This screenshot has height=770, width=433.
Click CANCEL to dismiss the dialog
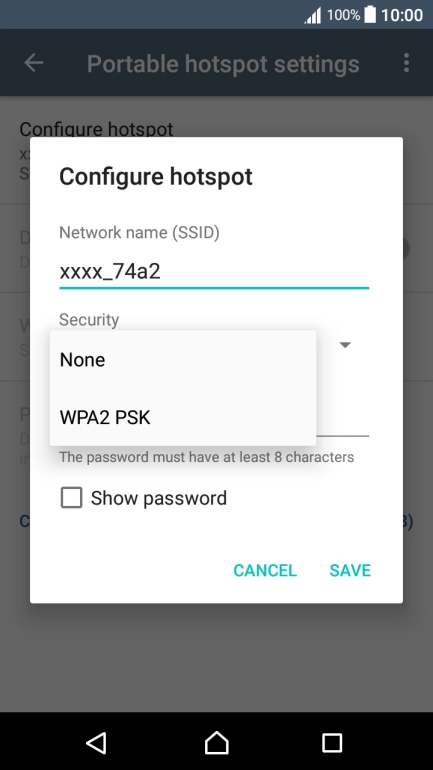[x=265, y=570]
